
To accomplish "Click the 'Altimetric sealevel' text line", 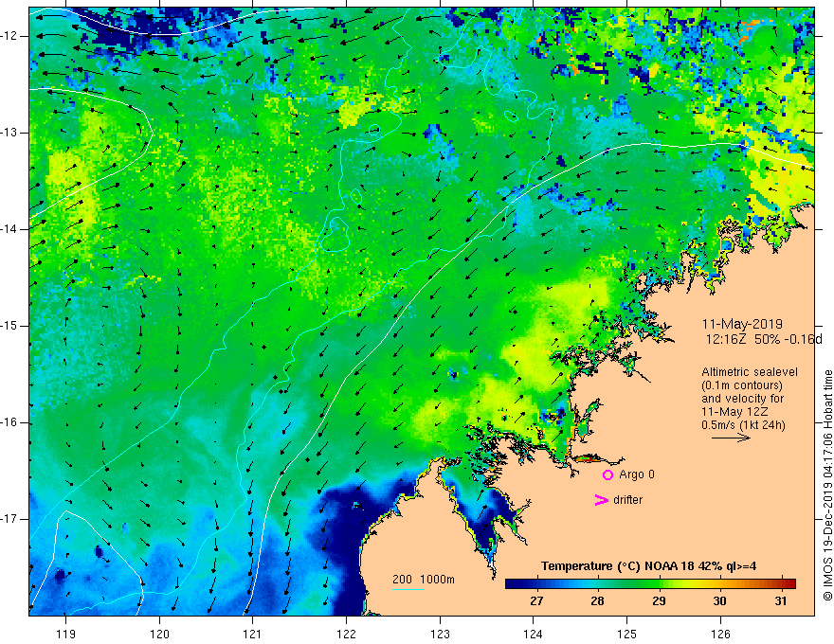I will point(750,372).
